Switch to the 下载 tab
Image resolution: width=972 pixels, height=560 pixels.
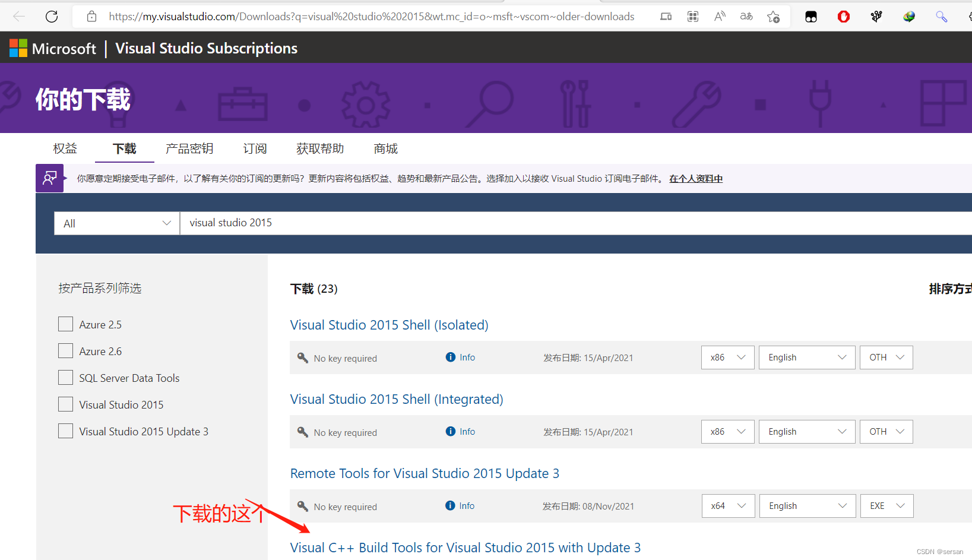[x=125, y=148]
